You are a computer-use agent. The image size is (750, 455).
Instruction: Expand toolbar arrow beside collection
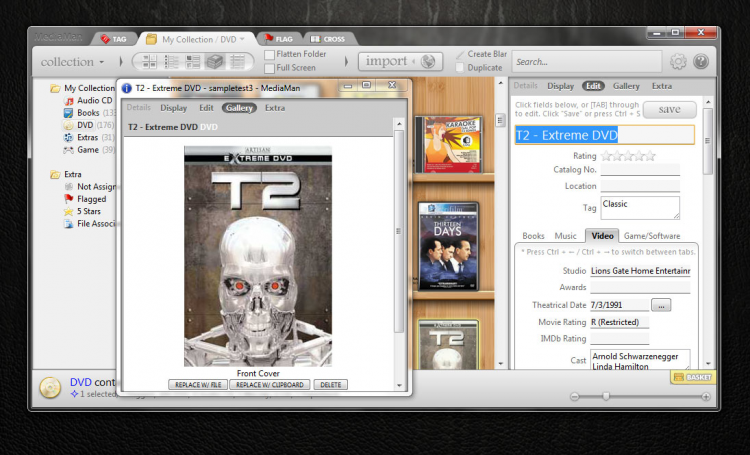(x=121, y=61)
